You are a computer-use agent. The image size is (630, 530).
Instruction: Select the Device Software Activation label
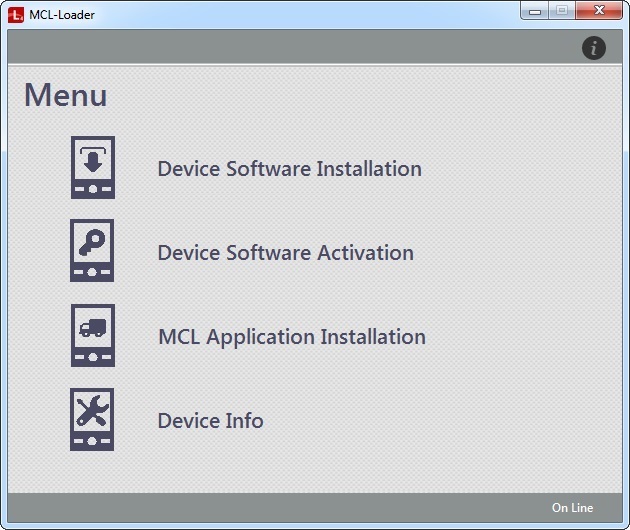click(x=285, y=253)
